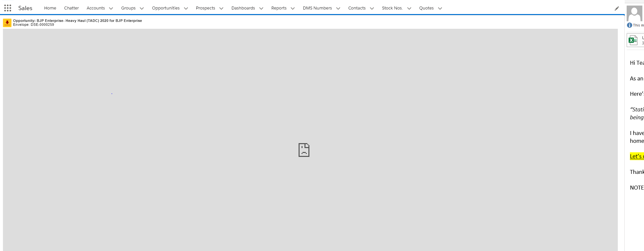Viewport: 644px width, 251px height.
Task: Click the pencil edit navigation icon
Action: (617, 8)
